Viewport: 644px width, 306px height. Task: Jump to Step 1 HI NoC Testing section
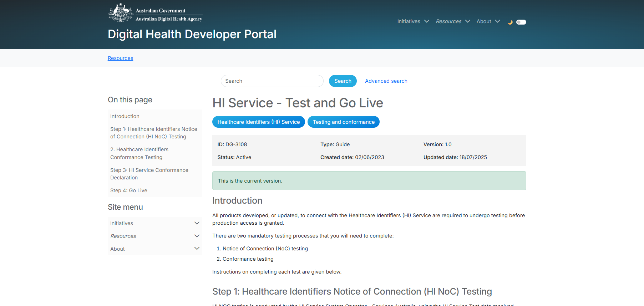(x=154, y=133)
